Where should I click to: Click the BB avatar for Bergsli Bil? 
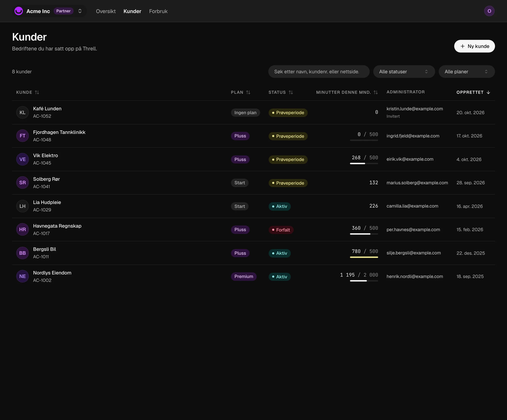click(22, 253)
